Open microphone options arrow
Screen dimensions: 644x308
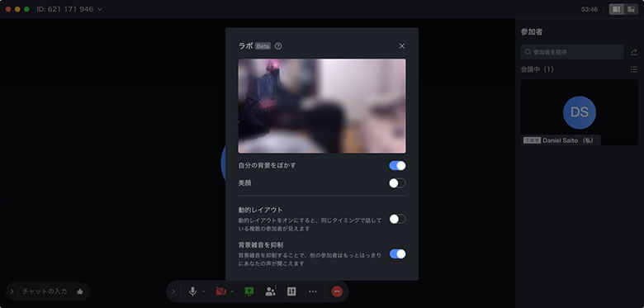[204, 291]
